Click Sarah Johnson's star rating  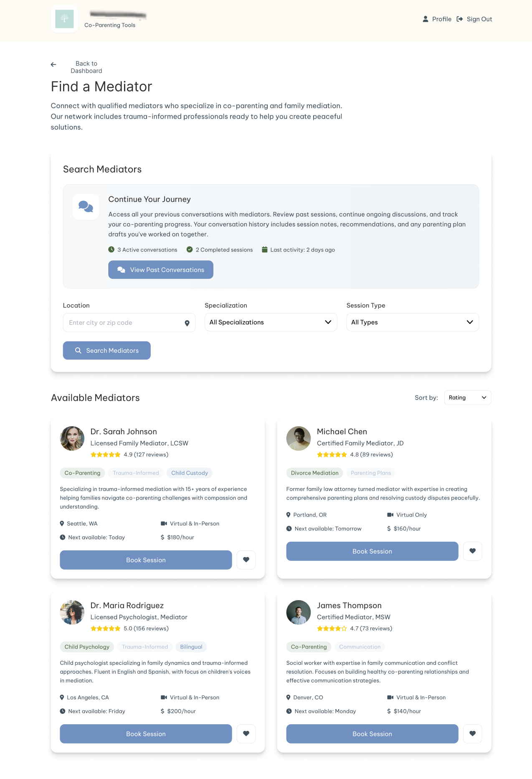(x=106, y=455)
